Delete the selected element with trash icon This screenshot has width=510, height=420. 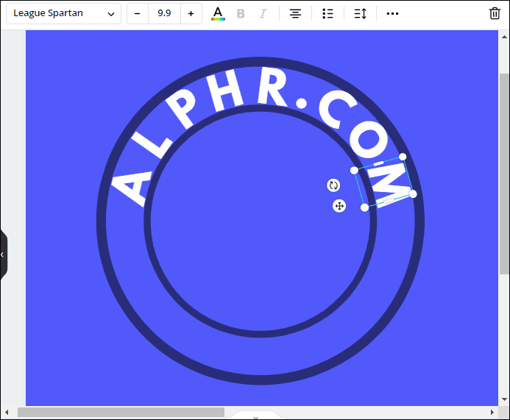[x=495, y=13]
